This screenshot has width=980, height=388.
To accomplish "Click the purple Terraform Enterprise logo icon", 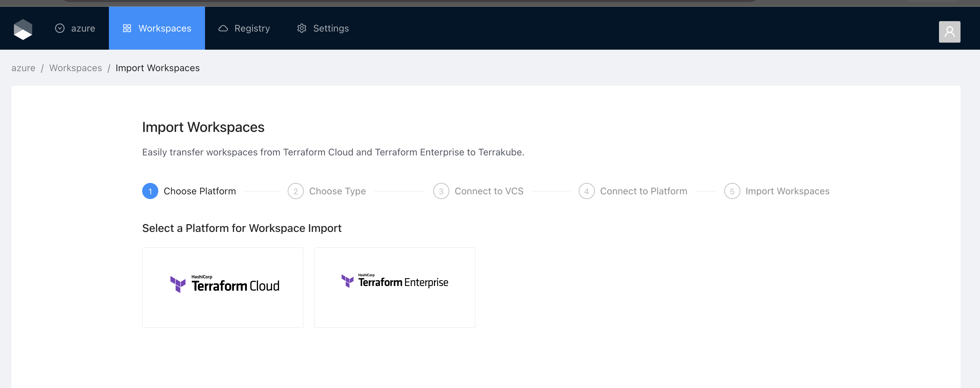I will tap(348, 281).
